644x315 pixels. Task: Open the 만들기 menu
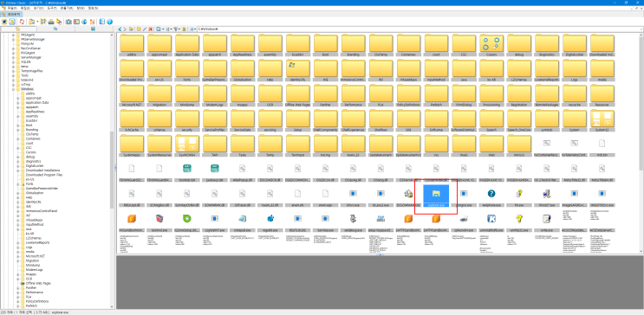(x=68, y=8)
